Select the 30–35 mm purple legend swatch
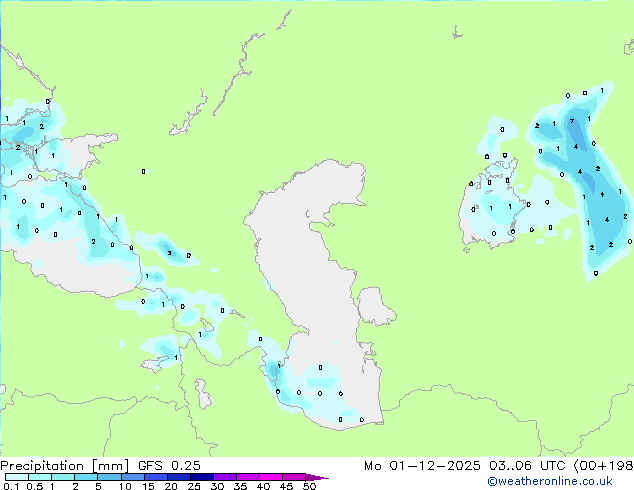634x490 pixels. [225, 477]
